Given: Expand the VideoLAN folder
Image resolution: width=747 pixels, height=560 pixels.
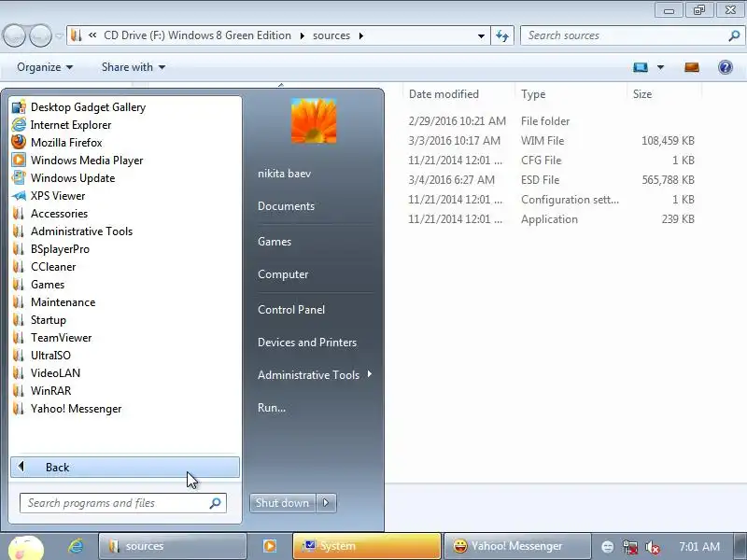Looking at the screenshot, I should [55, 372].
